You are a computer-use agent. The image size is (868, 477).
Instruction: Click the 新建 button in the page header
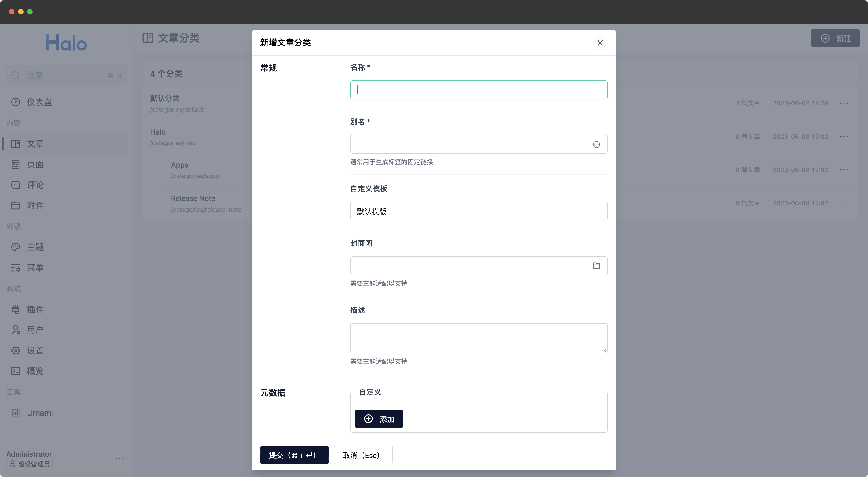coord(835,38)
